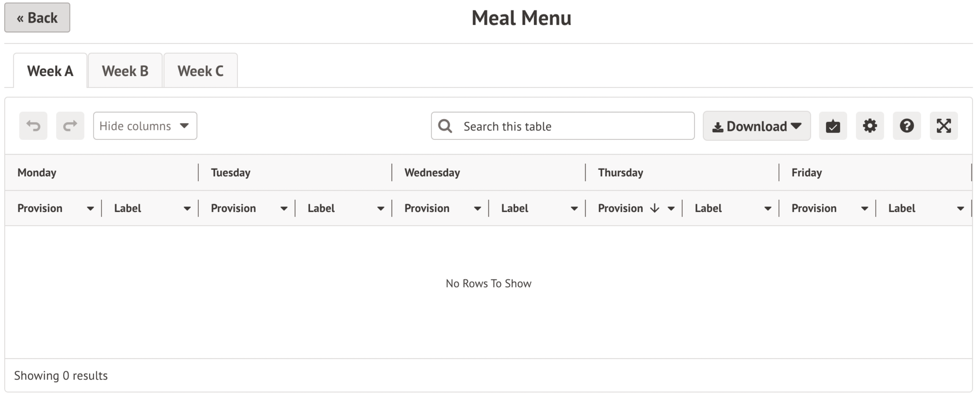Screen dimensions: 980x396
Task: Switch to the Week B tab
Action: tap(125, 71)
